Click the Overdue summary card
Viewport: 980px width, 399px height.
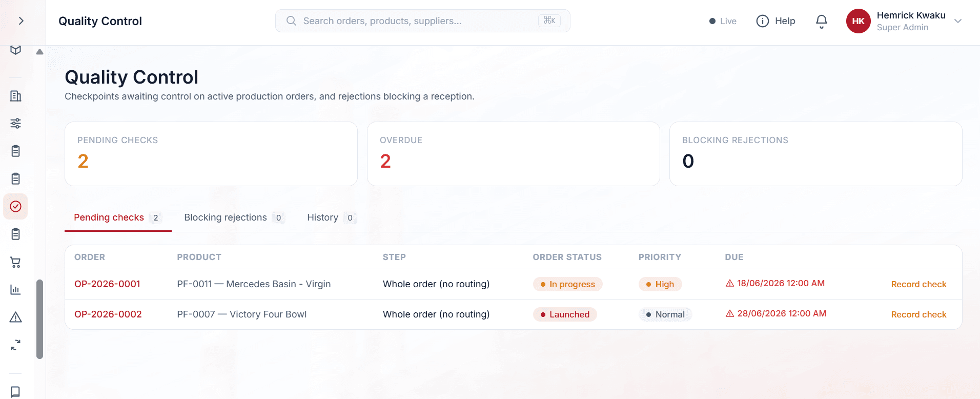514,154
